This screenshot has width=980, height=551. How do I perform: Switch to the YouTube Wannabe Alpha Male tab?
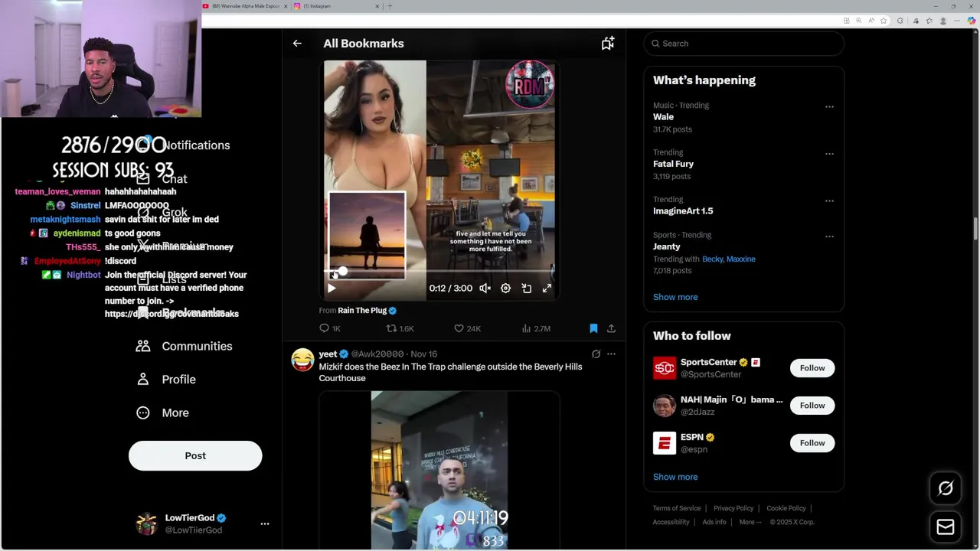(x=245, y=6)
